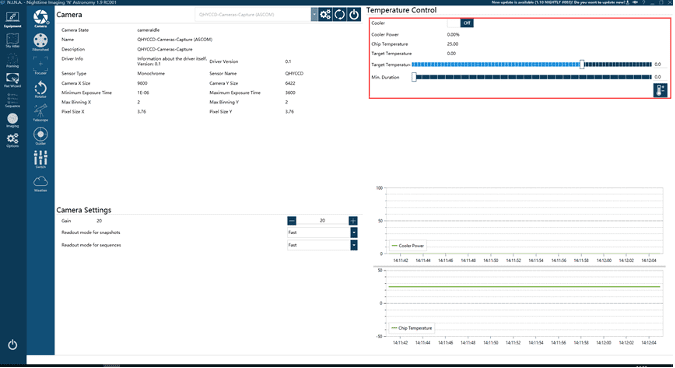Open the Options gear tab
Screen dimensions: 675x368
(12, 140)
